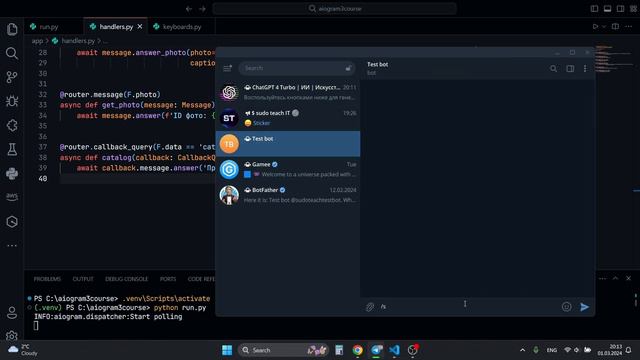Screen dimensions: 640x360
Task: Open the Python sidebar view
Action: (x=12, y=173)
